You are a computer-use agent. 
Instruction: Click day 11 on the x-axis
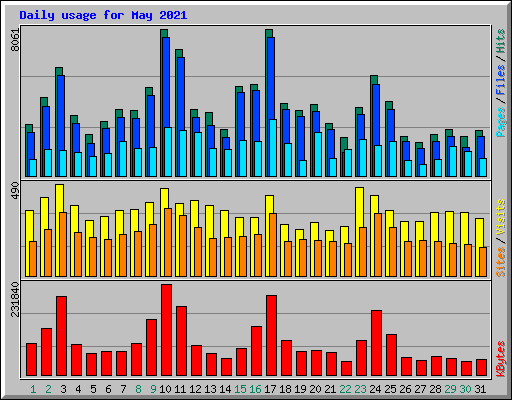[x=180, y=389]
